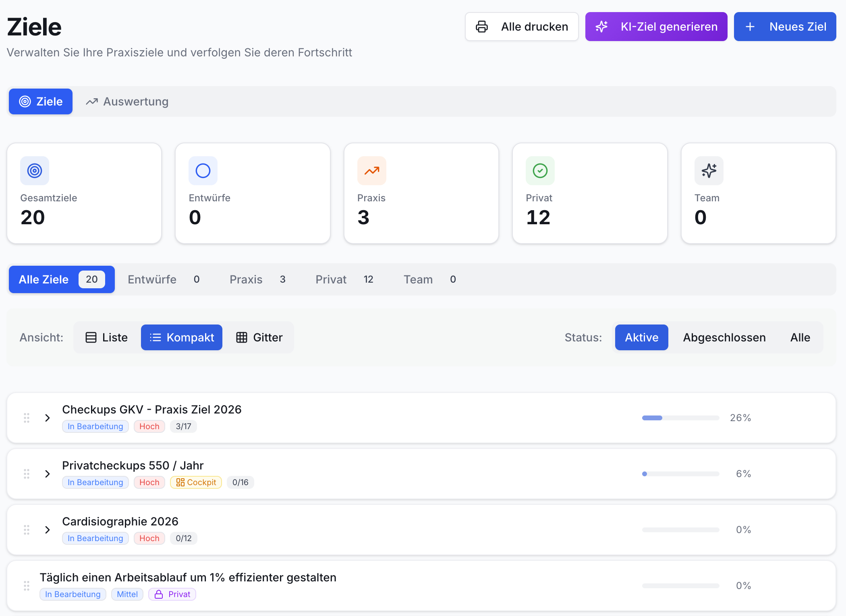This screenshot has width=846, height=616.
Task: Click the Praxis trending arrow icon
Action: [x=372, y=171]
